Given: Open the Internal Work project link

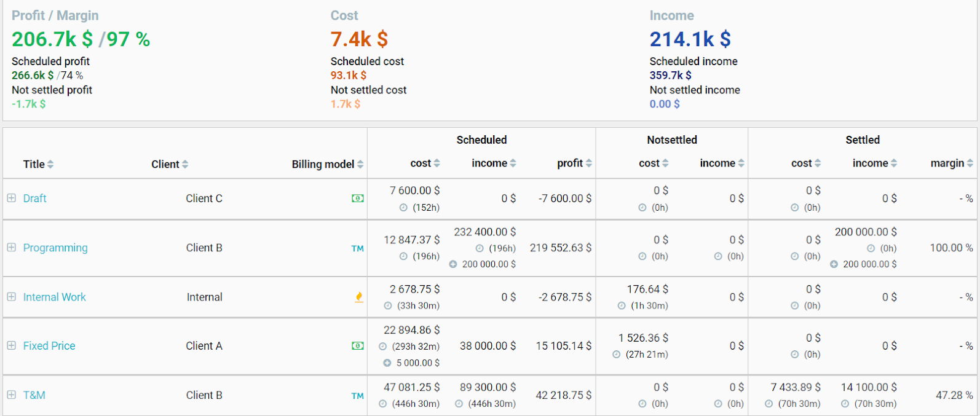Looking at the screenshot, I should tap(55, 297).
